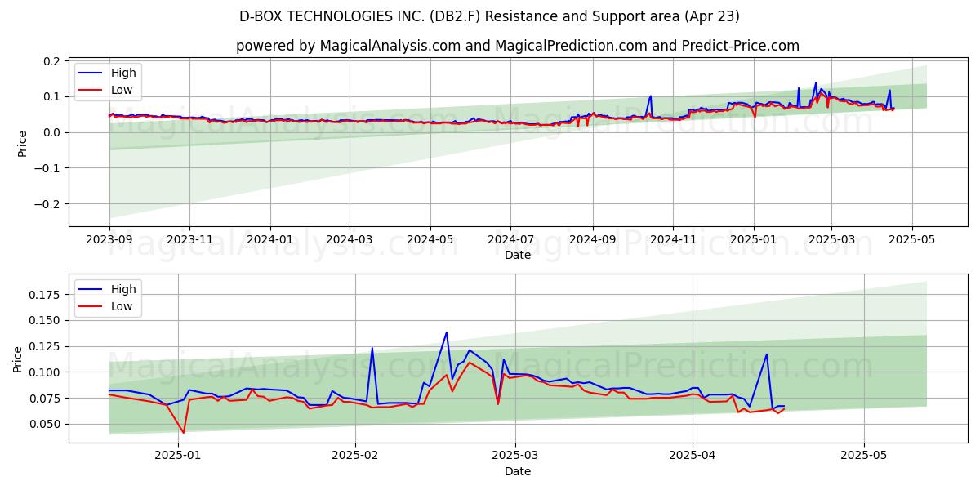Click the 2025-04 x-axis label in bottom chart
980x490 pixels.
pyautogui.click(x=693, y=457)
